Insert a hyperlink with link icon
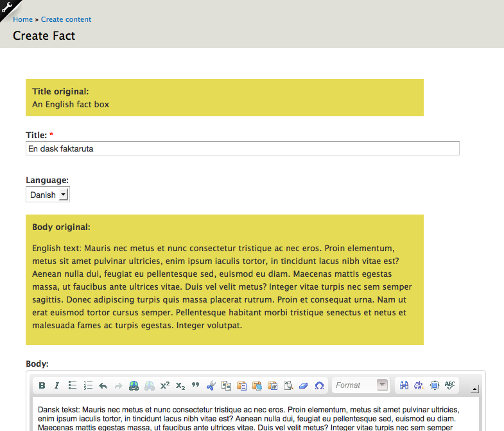The height and width of the screenshot is (431, 504). coord(134,385)
